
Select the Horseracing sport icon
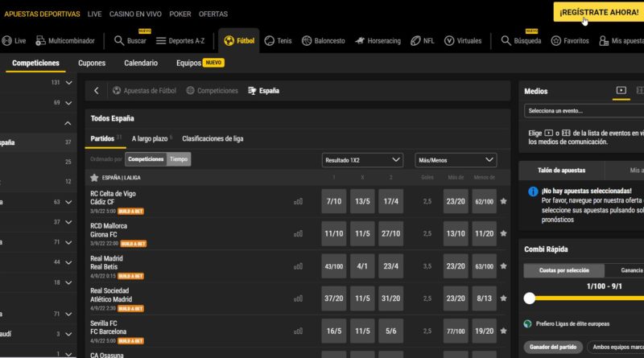[360, 41]
